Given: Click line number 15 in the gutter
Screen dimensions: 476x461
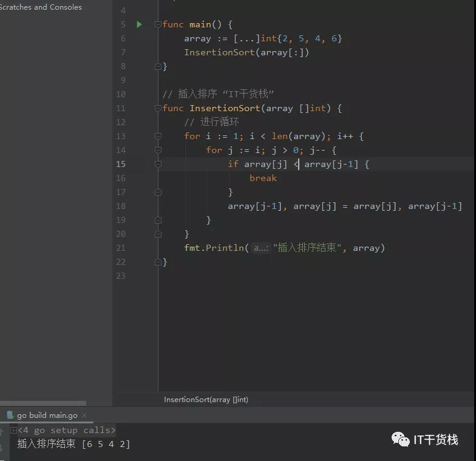Looking at the screenshot, I should coord(120,164).
